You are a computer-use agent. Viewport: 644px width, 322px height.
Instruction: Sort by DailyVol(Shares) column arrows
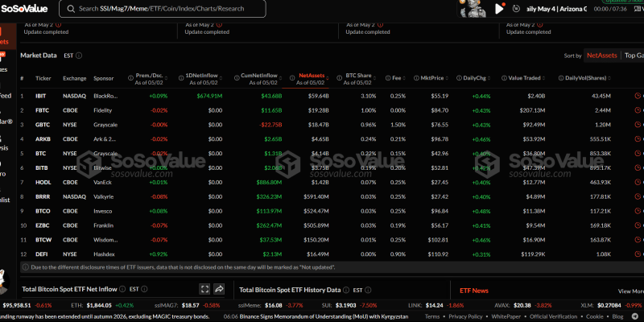(x=610, y=77)
